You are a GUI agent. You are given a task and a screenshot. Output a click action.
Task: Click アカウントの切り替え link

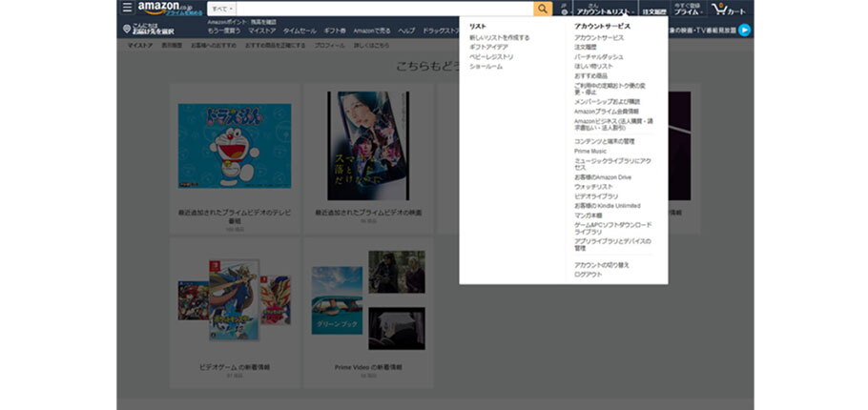point(601,265)
